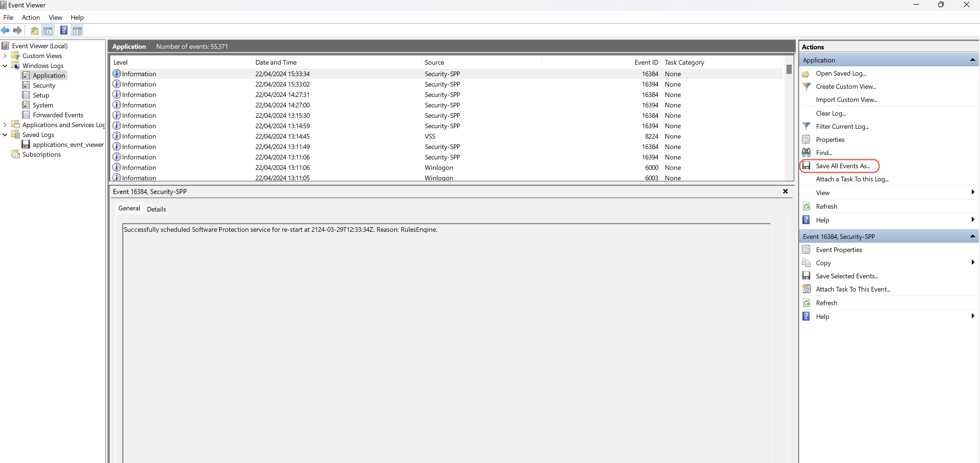The height and width of the screenshot is (463, 980).
Task: Click Filter Current Log action
Action: coord(842,126)
